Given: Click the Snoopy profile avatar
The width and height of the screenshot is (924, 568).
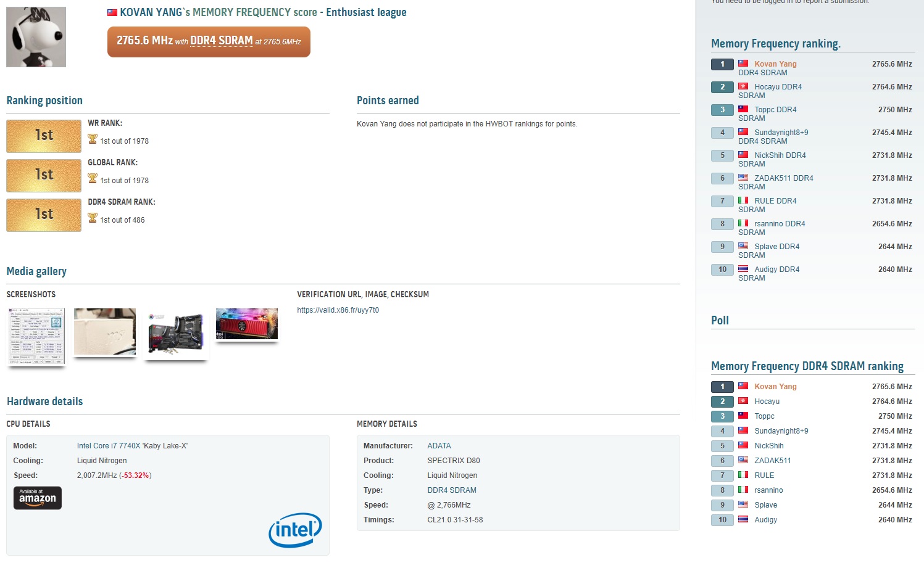Looking at the screenshot, I should [x=36, y=36].
